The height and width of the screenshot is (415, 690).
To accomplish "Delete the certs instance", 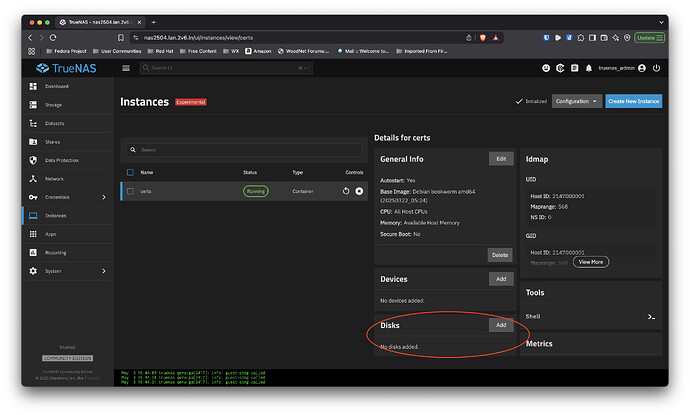I will [499, 255].
